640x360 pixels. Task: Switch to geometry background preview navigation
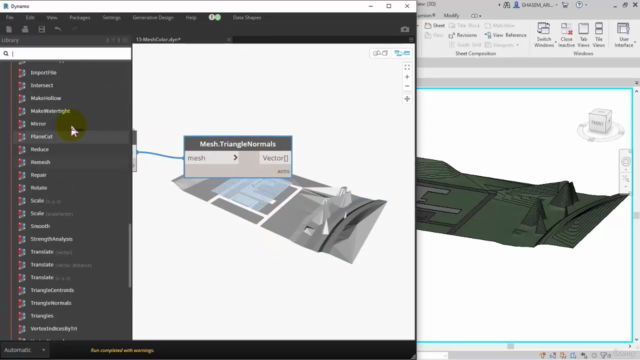(x=380, y=53)
